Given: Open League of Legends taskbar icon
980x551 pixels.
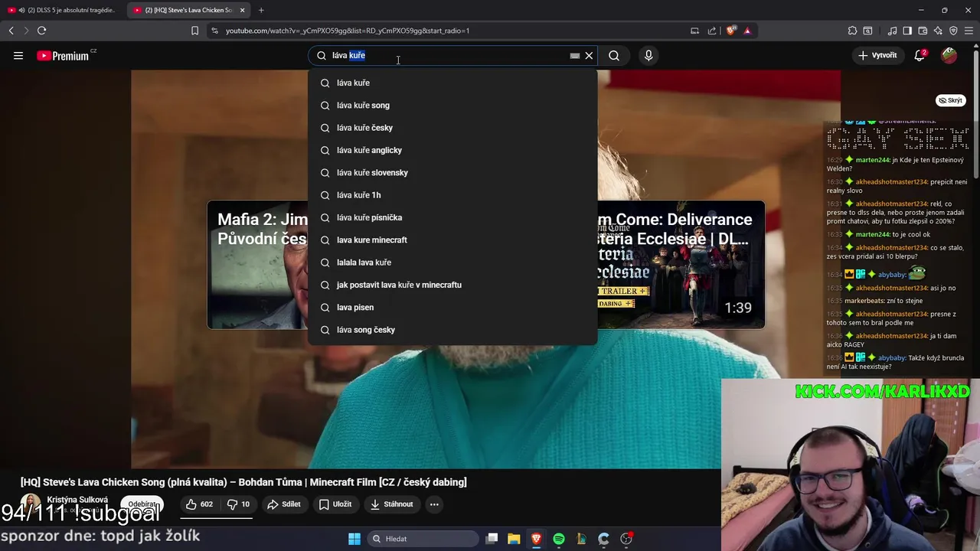Looking at the screenshot, I should (x=581, y=539).
